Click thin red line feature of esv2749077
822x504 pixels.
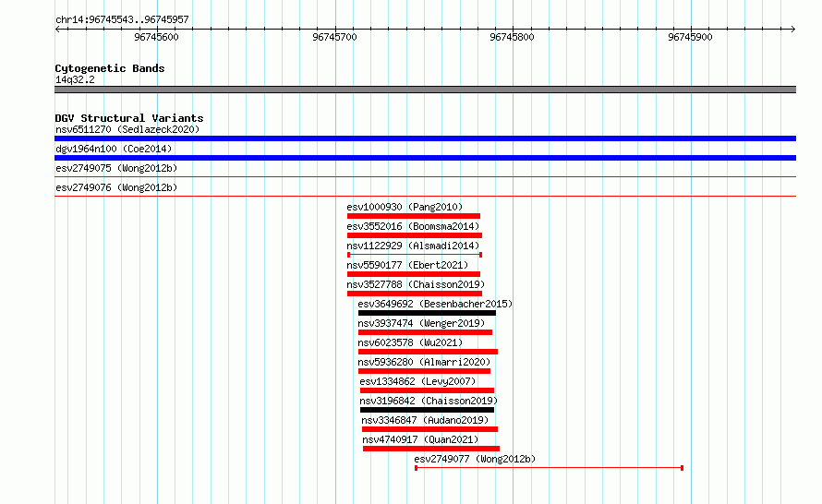[549, 468]
